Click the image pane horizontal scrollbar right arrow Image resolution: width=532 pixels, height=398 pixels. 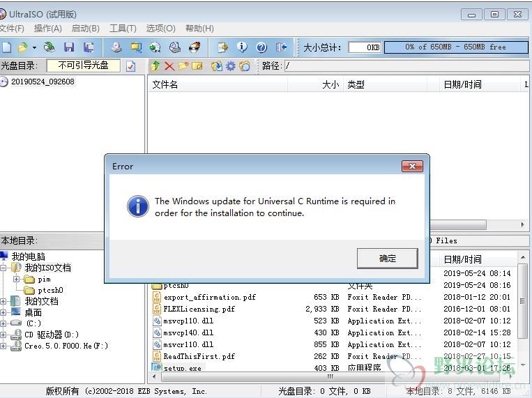click(522, 224)
